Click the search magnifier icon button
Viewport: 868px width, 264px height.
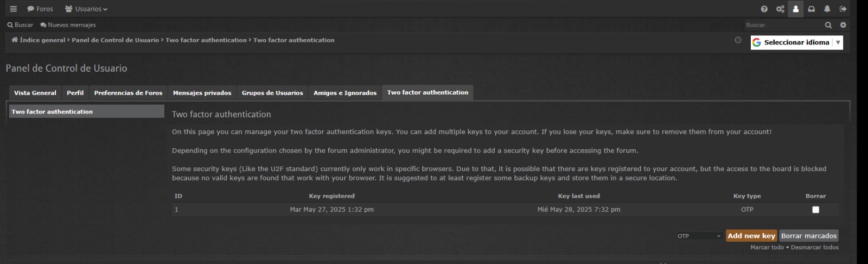828,25
